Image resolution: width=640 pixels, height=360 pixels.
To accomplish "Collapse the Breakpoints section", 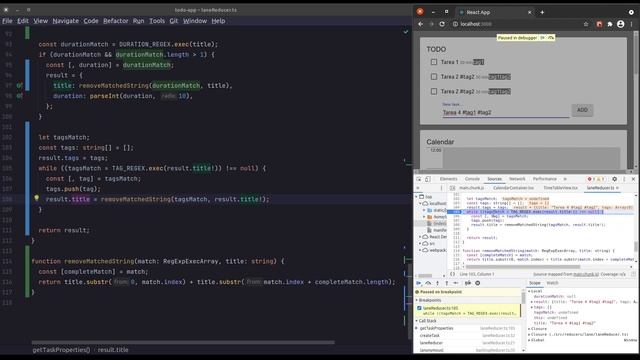I will (417, 300).
